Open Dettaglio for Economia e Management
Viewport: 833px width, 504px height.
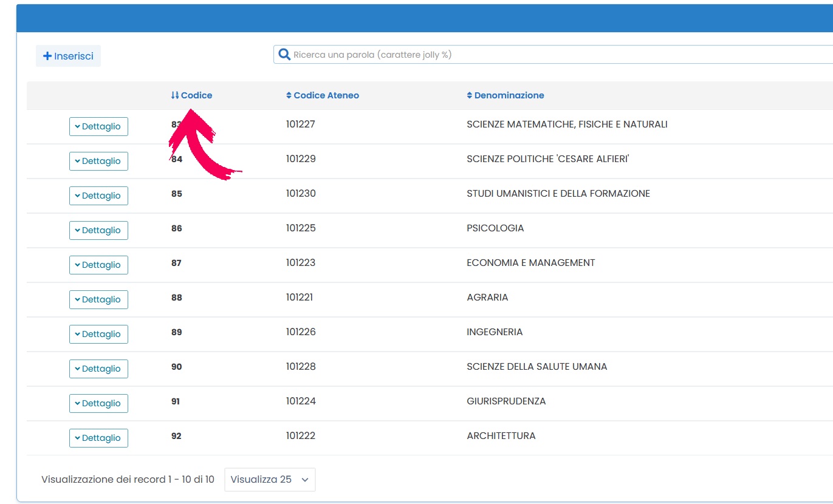[x=98, y=265]
